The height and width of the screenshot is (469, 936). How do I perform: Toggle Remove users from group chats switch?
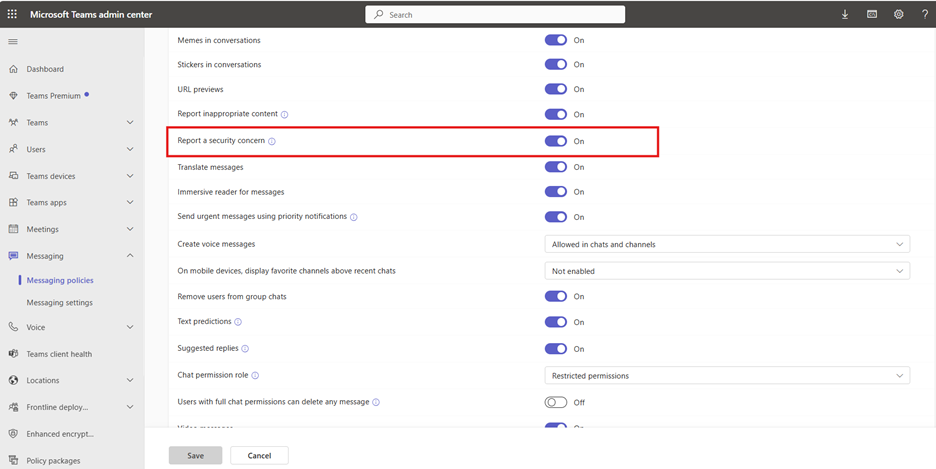point(556,296)
